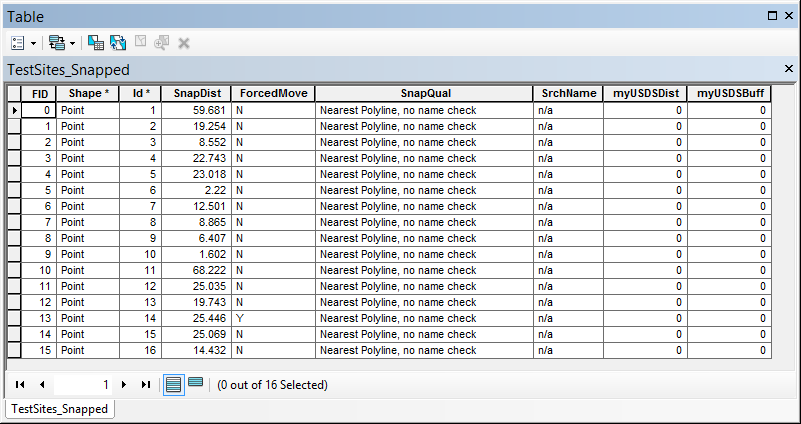Go to the next record
This screenshot has height=424, width=801.
click(124, 385)
